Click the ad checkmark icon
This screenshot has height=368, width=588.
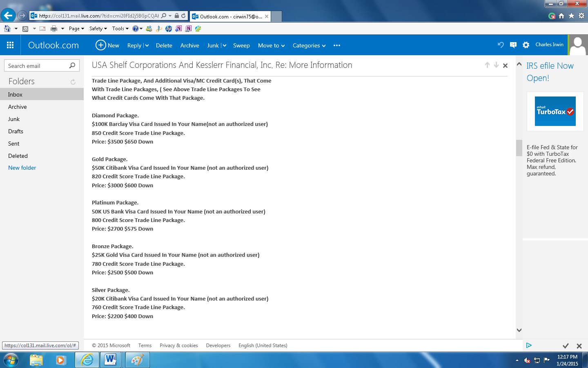pyautogui.click(x=566, y=346)
